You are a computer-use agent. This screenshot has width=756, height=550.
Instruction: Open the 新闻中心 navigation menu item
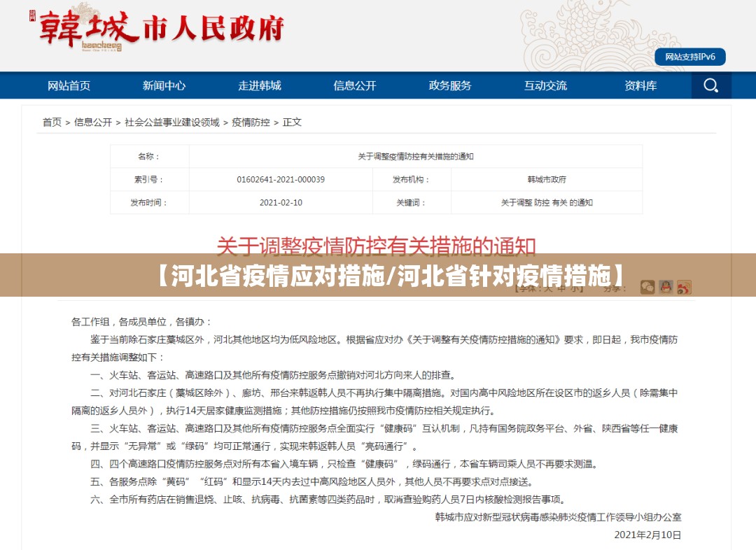[x=164, y=85]
